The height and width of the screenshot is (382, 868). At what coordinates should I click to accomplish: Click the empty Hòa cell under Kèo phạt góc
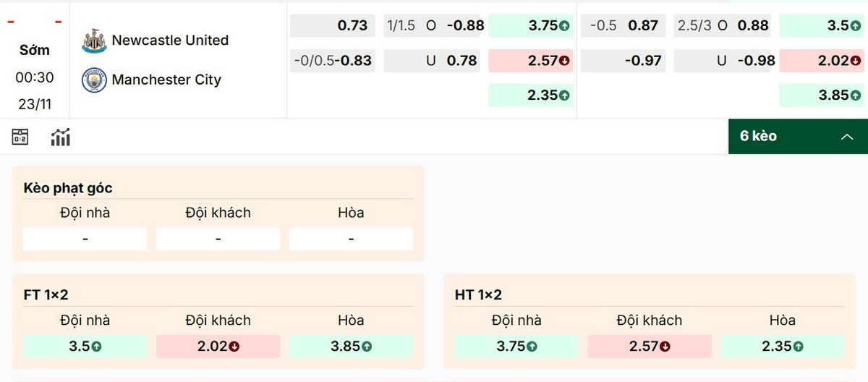(x=351, y=239)
